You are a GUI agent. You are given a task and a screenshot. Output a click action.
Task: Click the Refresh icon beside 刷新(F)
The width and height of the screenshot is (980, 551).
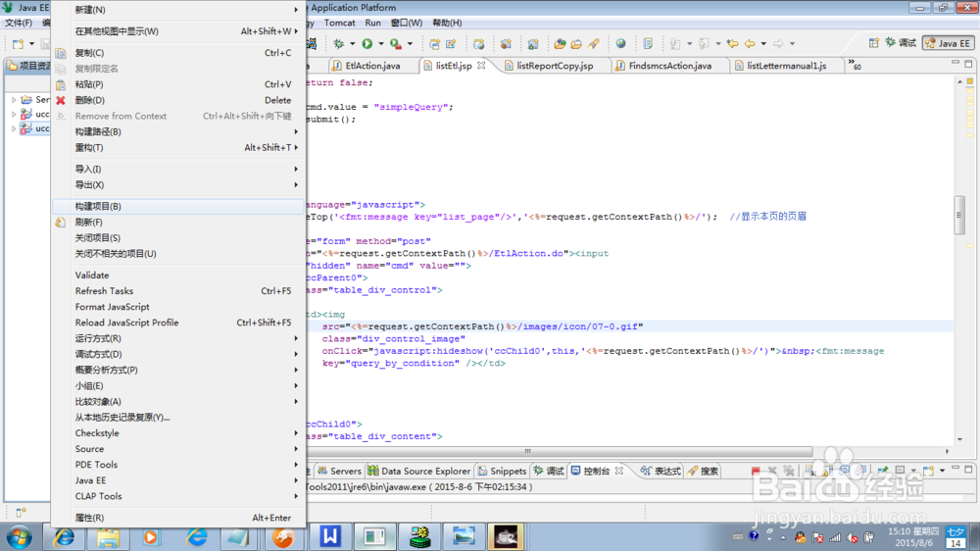click(61, 222)
